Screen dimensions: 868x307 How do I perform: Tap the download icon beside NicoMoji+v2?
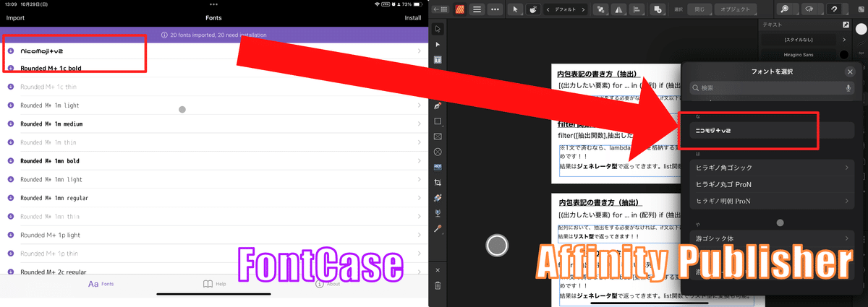click(11, 51)
